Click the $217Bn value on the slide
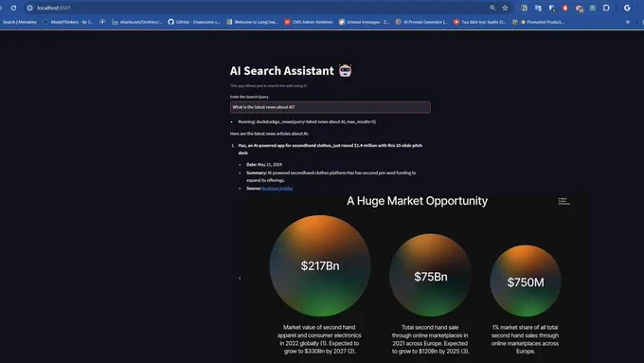This screenshot has height=363, width=644. [320, 266]
